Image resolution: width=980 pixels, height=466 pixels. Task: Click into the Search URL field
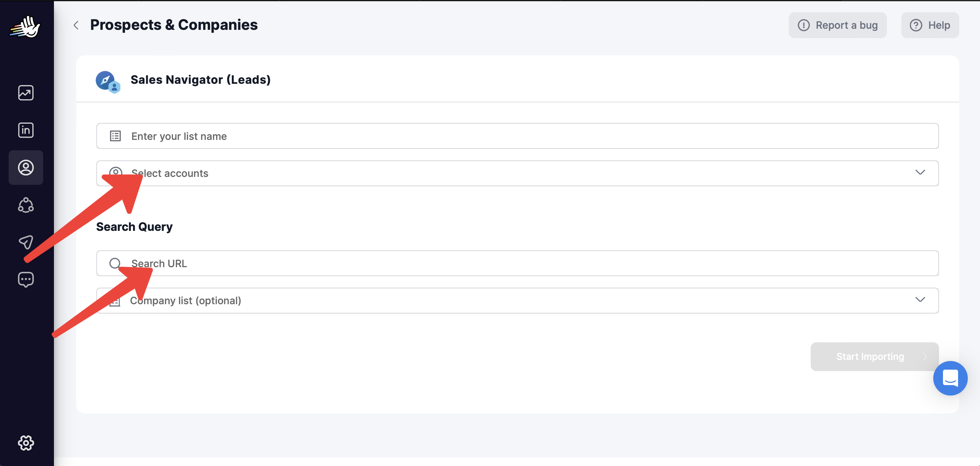[x=517, y=263]
